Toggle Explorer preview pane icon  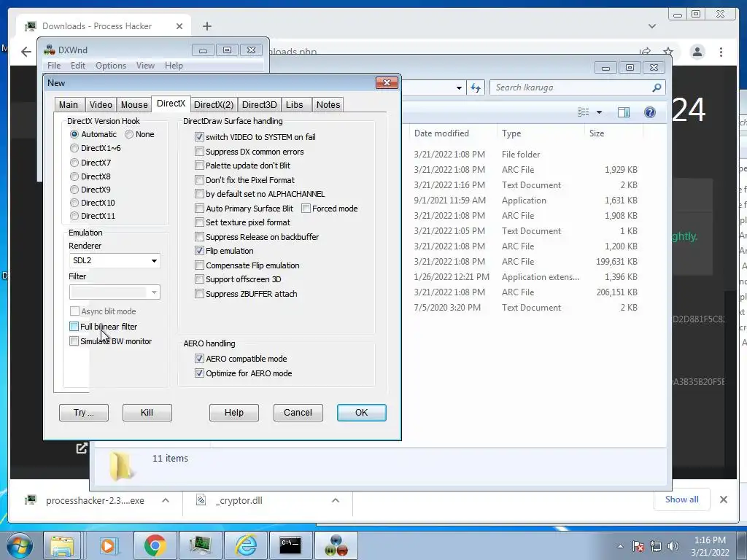click(x=624, y=112)
